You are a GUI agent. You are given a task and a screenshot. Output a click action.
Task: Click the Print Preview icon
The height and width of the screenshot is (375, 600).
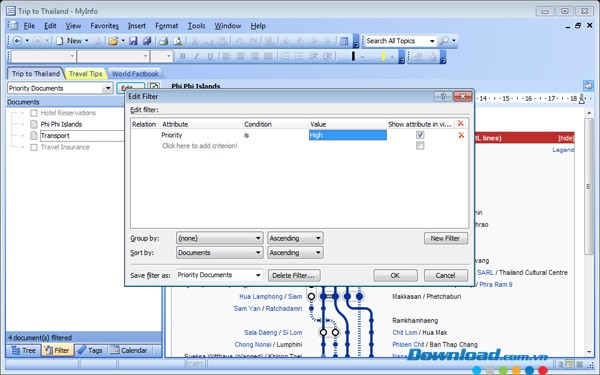178,41
